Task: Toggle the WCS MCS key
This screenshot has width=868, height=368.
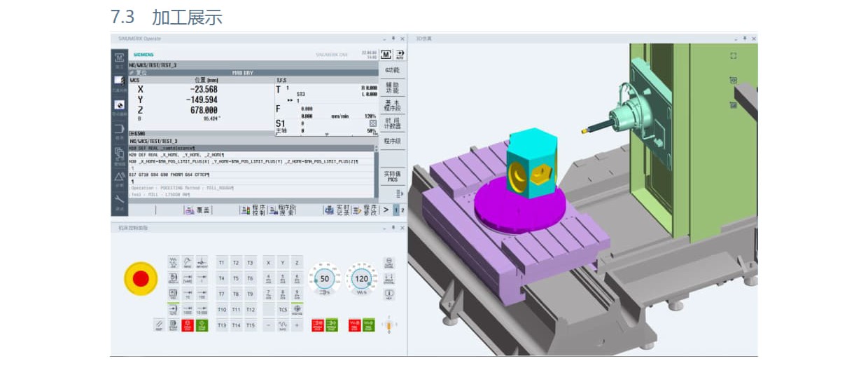Action: 297,309
